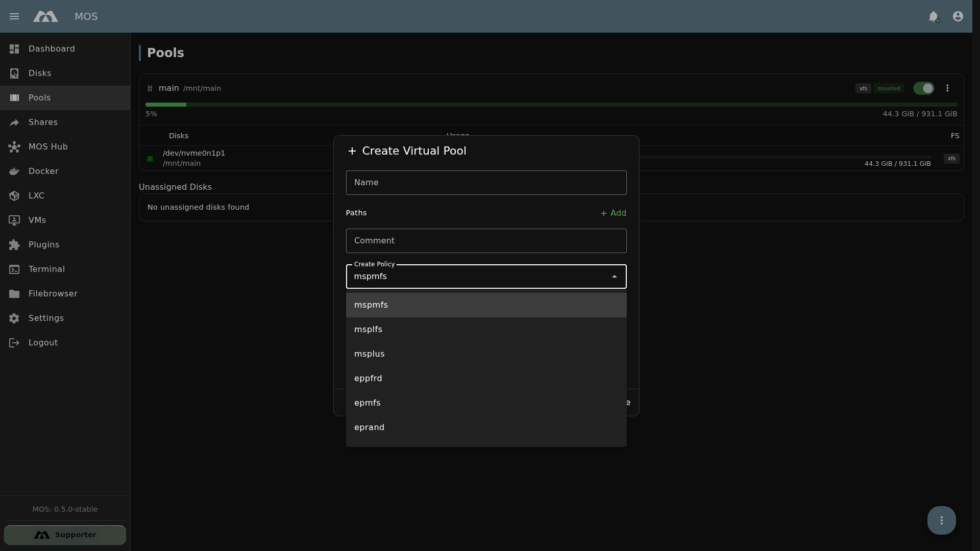Open main pool three-dot options menu

pyautogui.click(x=947, y=88)
